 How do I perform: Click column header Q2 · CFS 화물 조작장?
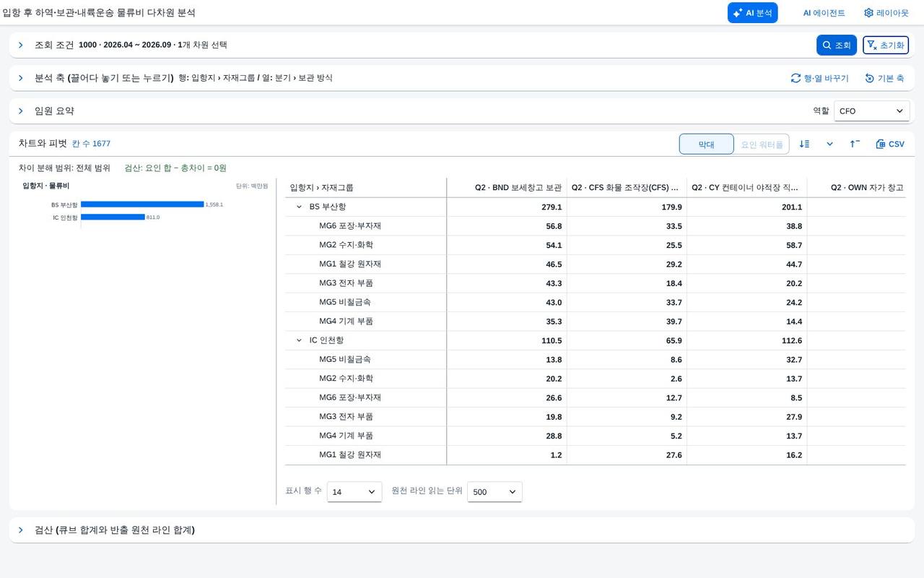tap(627, 188)
